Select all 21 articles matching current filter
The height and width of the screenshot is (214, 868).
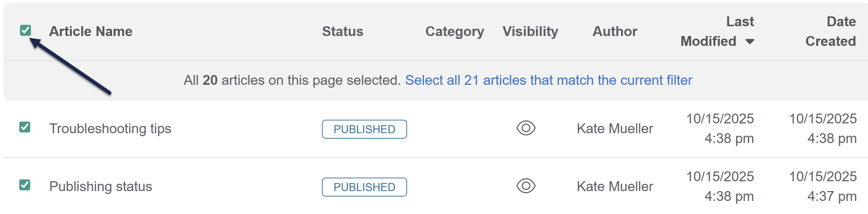coord(548,80)
